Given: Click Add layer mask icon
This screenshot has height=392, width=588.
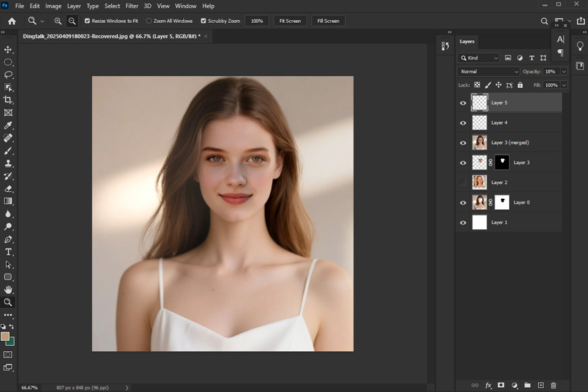Looking at the screenshot, I should tap(501, 385).
